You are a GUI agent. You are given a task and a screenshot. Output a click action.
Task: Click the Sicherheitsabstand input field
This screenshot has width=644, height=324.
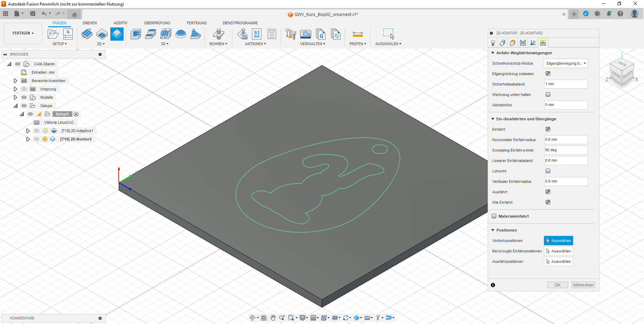[x=566, y=84]
